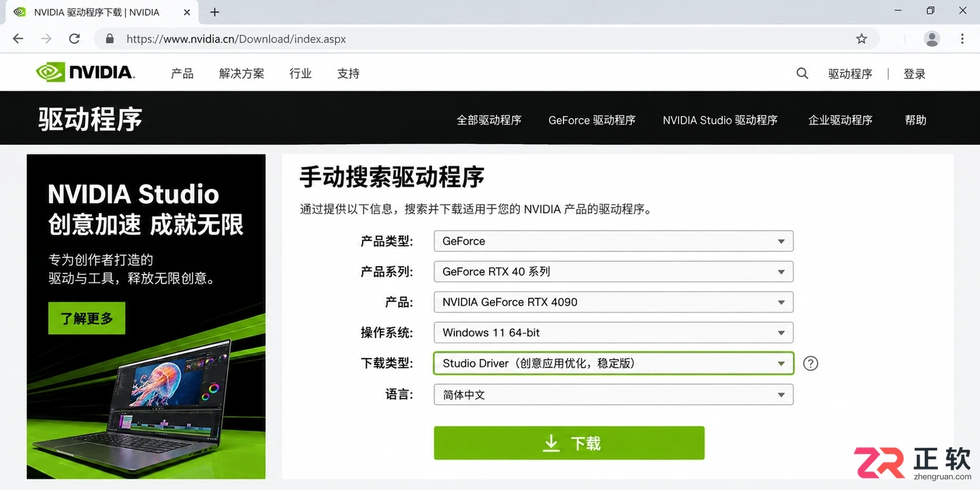
Task: Click the 登录 link
Action: tap(915, 74)
